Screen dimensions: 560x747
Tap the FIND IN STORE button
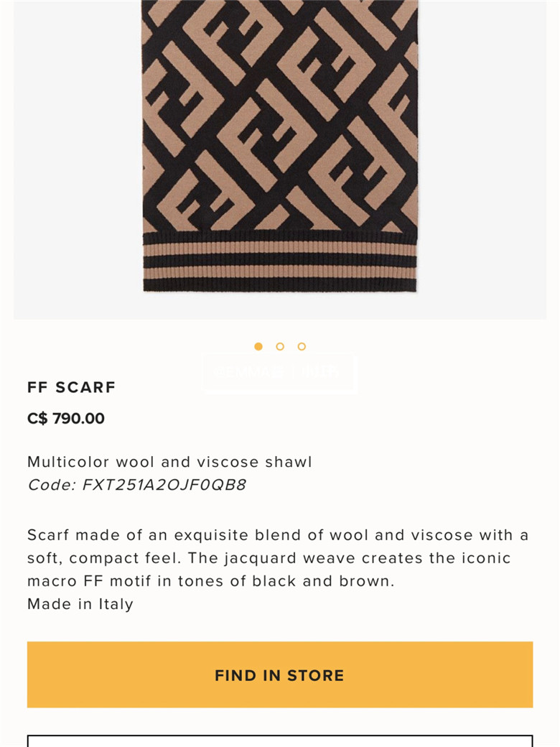tap(279, 674)
